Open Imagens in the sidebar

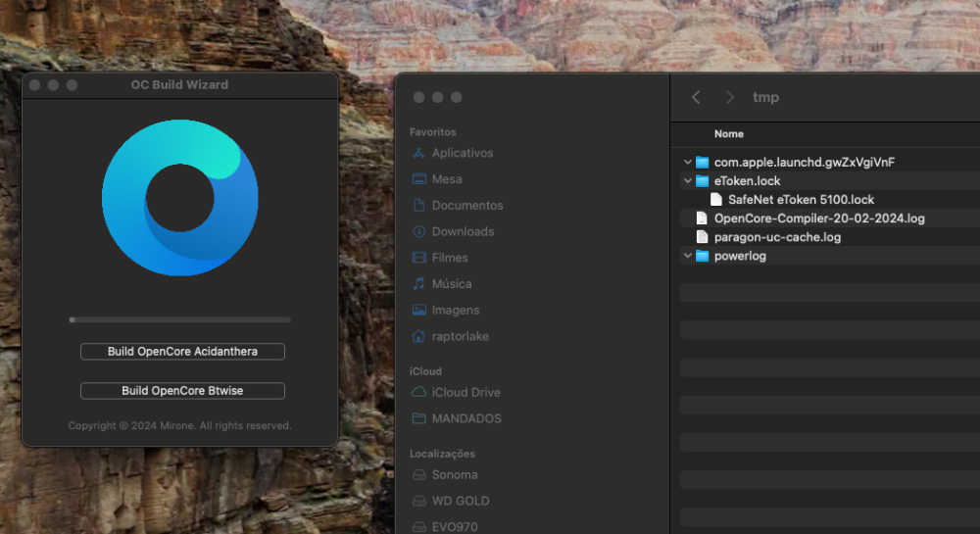coord(445,311)
